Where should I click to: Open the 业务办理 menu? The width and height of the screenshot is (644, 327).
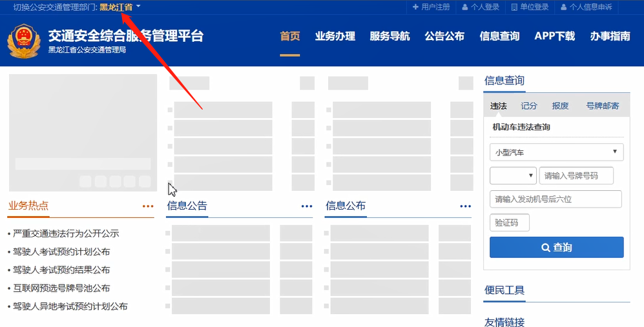[x=335, y=36]
